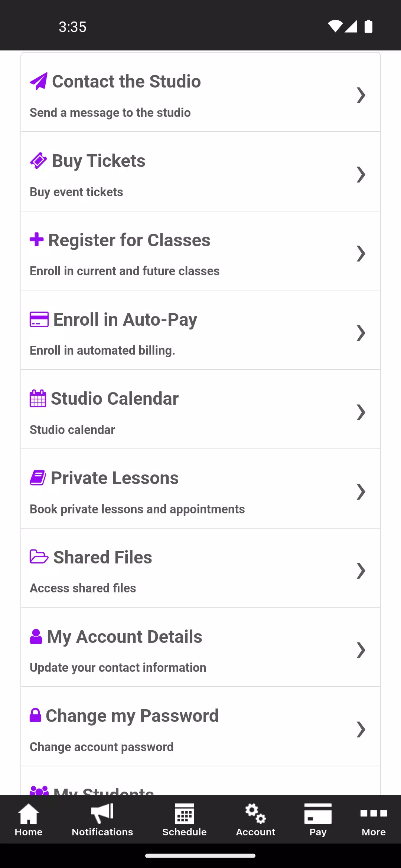Tap the Shared Files folder icon
Screen dimensions: 401x868
click(x=39, y=557)
